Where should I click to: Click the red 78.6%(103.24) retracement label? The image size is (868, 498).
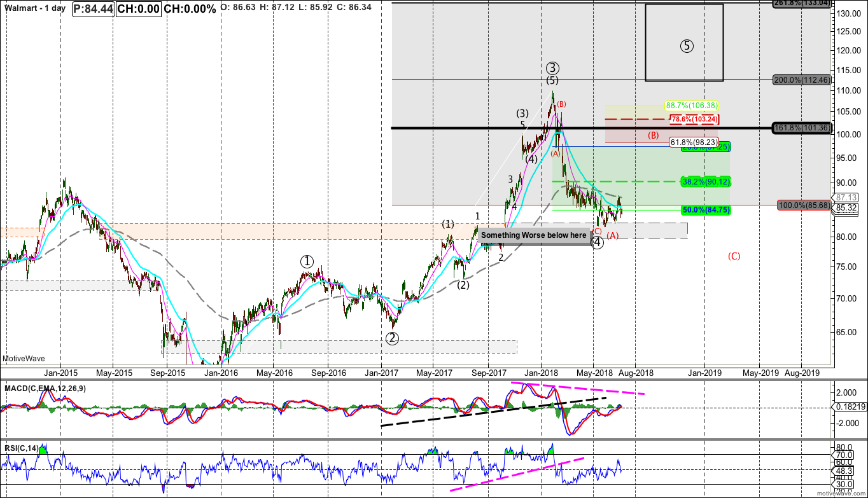coord(694,119)
